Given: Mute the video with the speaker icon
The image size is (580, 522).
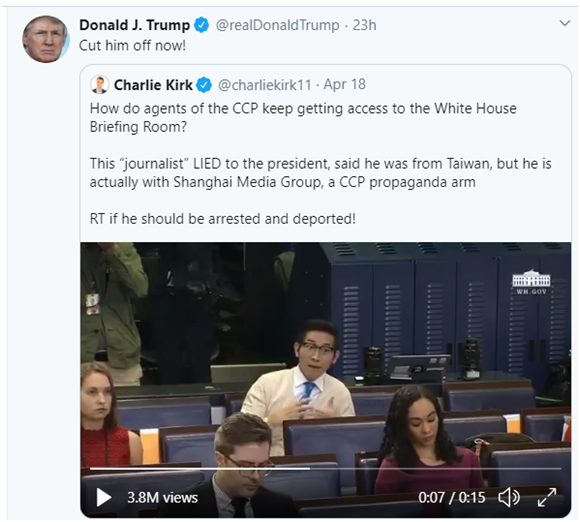Looking at the screenshot, I should point(509,498).
